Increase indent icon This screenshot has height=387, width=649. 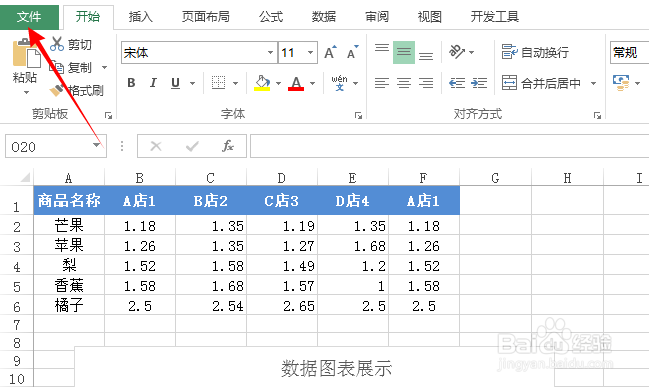pyautogui.click(x=479, y=83)
